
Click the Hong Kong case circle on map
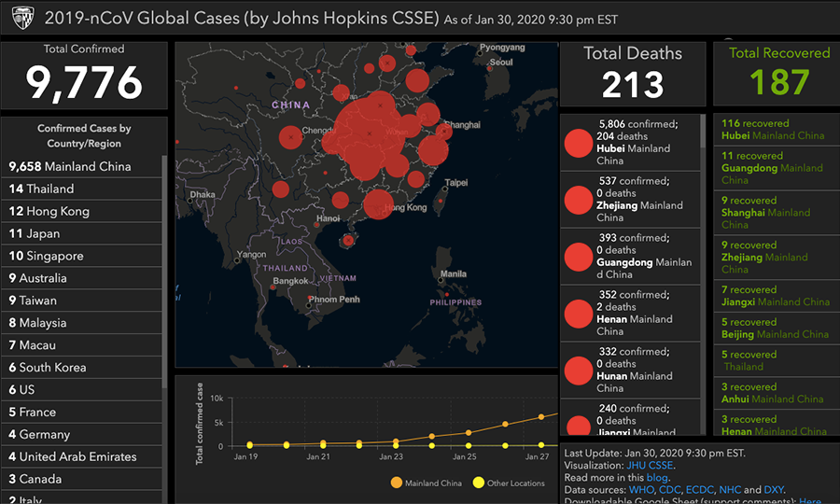[378, 204]
